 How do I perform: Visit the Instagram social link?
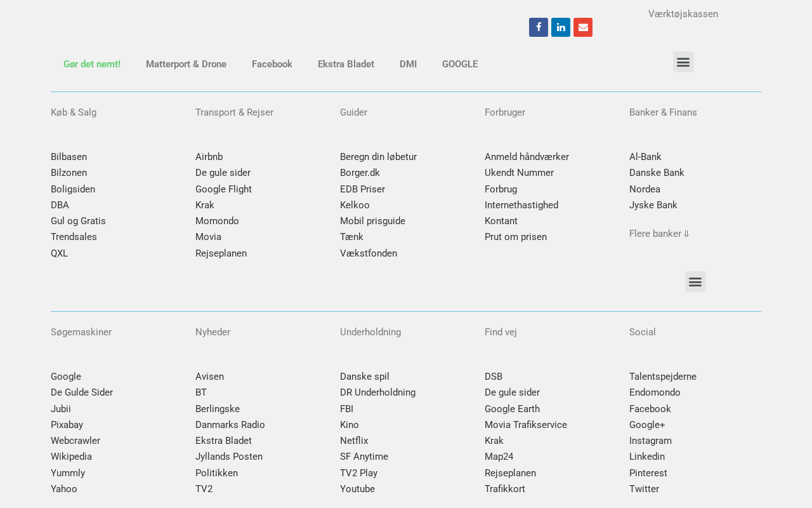[650, 441]
